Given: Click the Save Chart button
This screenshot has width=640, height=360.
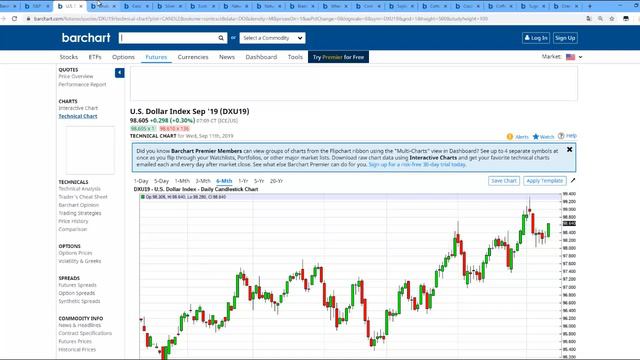Looking at the screenshot, I should point(504,181).
